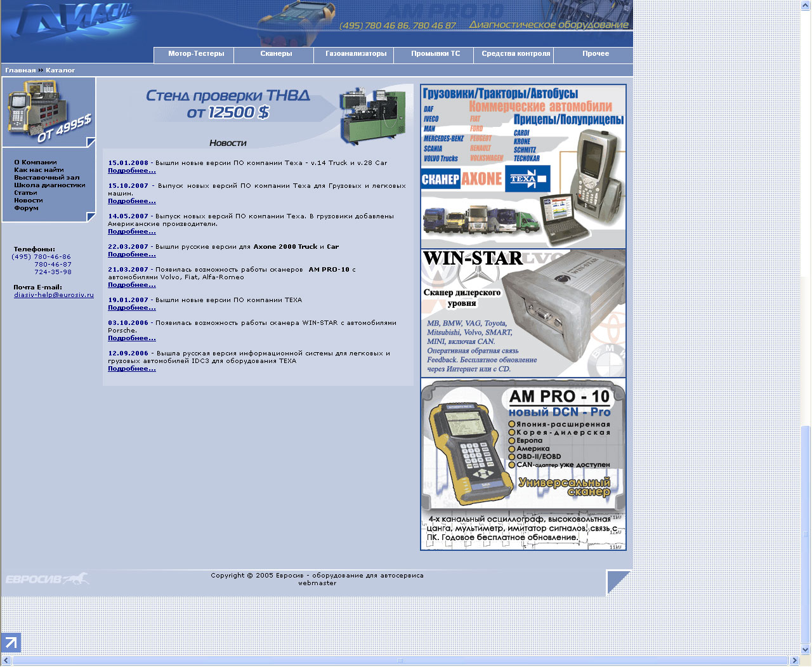Open the О Компании sidebar link
Viewport: 812px width, 667px height.
36,162
